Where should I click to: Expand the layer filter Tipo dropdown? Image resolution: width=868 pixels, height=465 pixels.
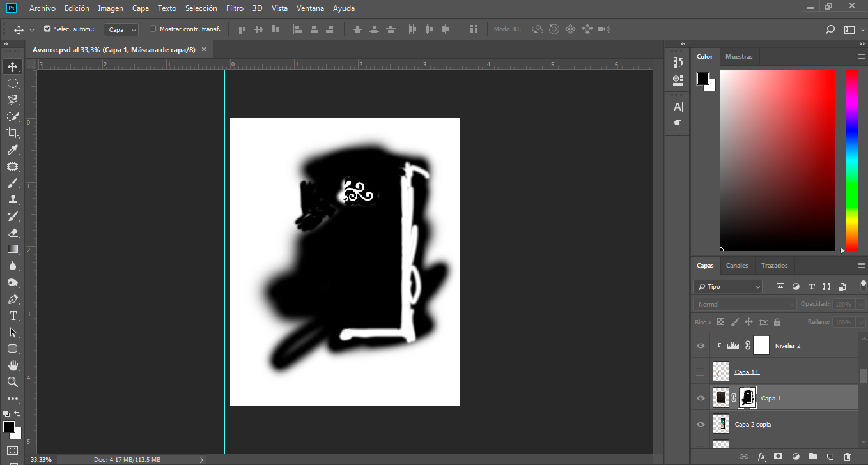point(727,286)
